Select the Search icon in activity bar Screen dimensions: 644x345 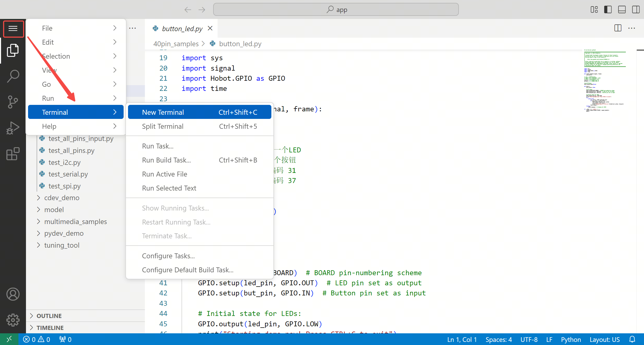[13, 76]
